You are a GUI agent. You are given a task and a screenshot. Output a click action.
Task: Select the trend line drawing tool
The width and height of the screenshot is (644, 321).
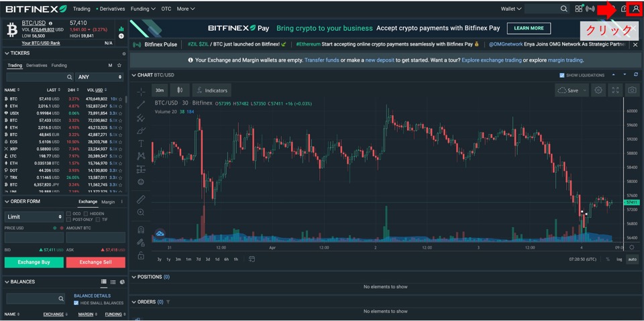[141, 105]
